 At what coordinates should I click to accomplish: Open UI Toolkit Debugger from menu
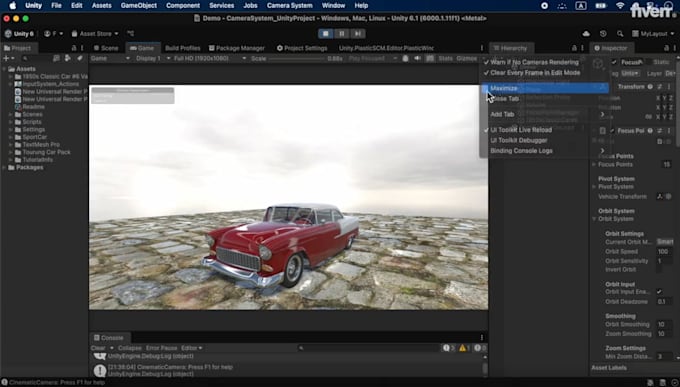[545, 140]
